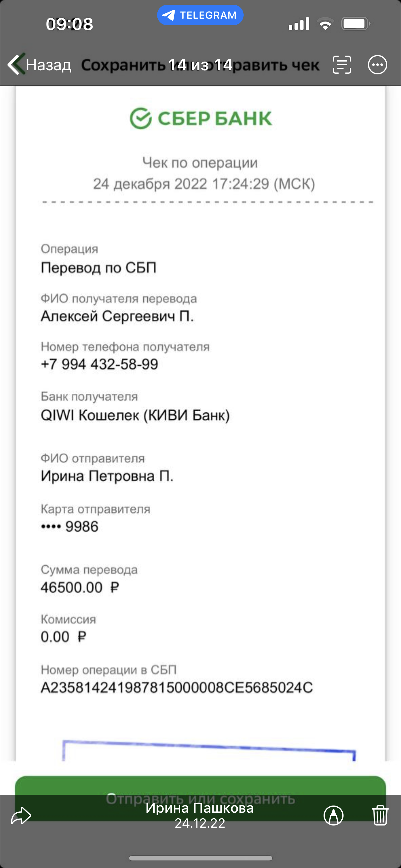Tap the Сбер Банк logo
401x868 pixels.
[201, 118]
